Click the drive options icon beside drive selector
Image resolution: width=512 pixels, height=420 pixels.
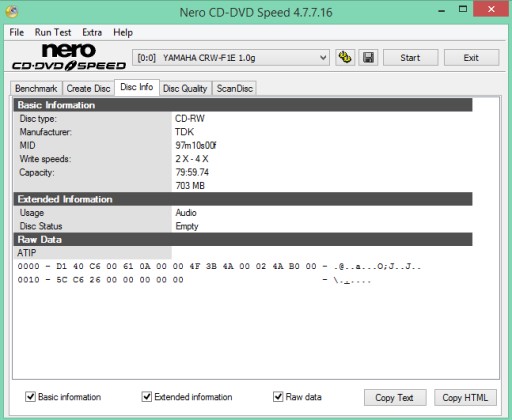pyautogui.click(x=345, y=58)
